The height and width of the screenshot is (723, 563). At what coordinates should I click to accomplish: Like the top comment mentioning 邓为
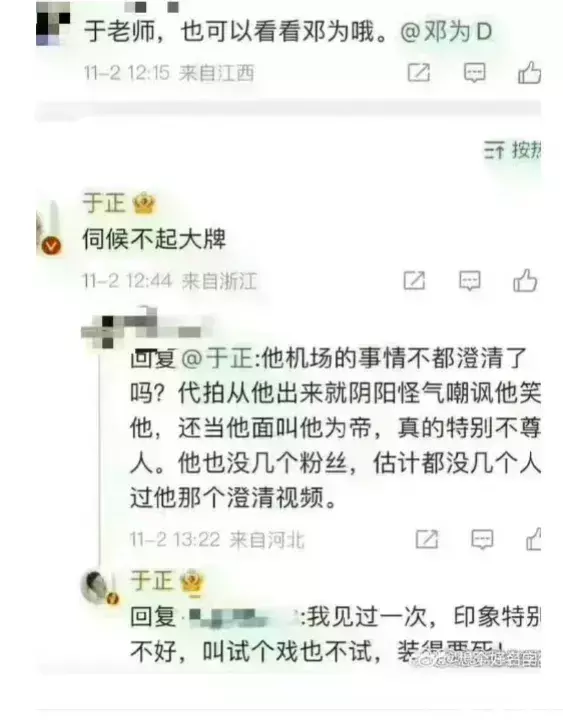(x=529, y=72)
